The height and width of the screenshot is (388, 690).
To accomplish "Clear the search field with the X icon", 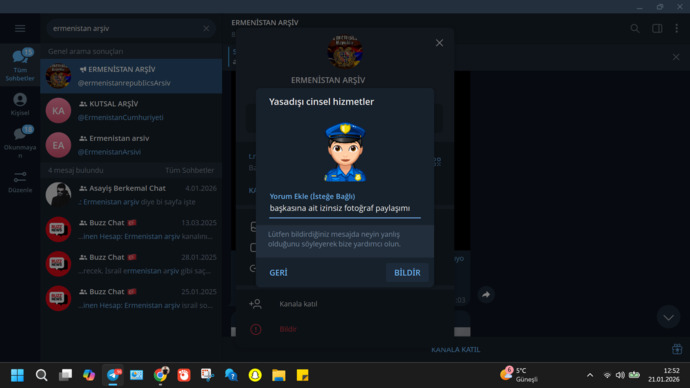I will (x=206, y=29).
